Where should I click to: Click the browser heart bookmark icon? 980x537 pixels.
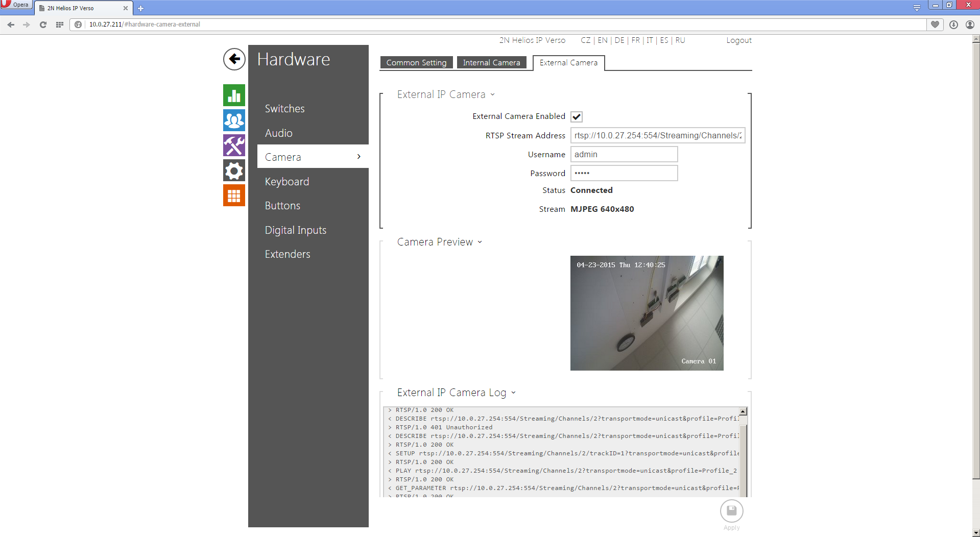point(935,25)
